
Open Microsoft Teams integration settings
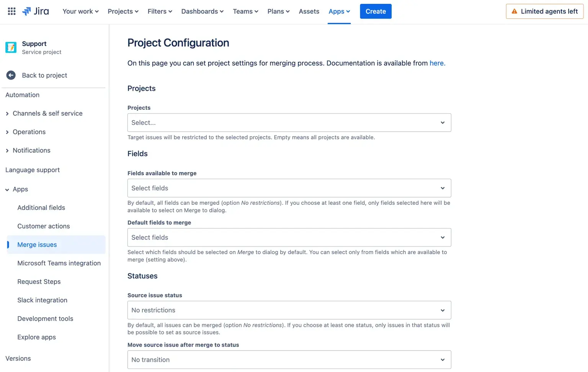pos(59,263)
